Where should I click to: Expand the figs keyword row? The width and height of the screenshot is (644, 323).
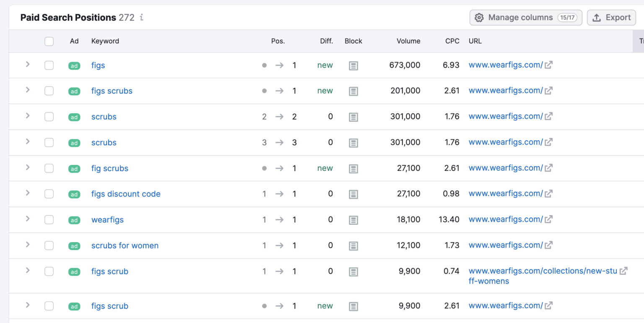[27, 65]
